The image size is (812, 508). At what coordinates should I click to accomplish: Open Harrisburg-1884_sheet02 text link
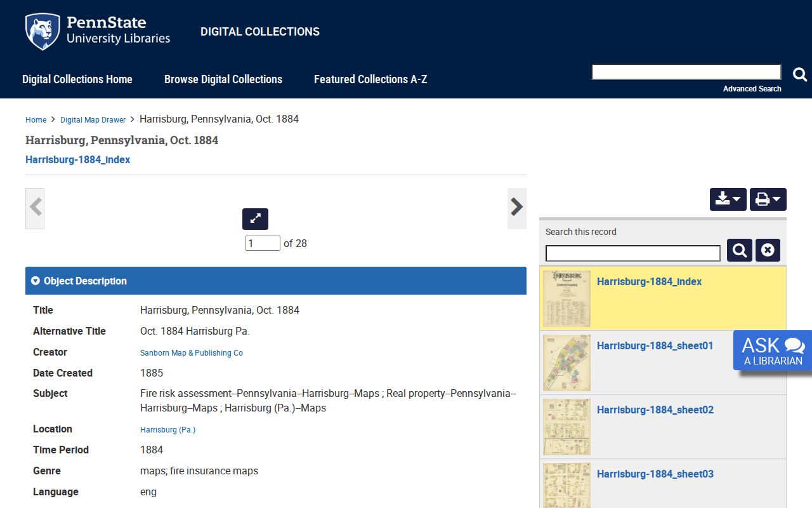coord(655,410)
